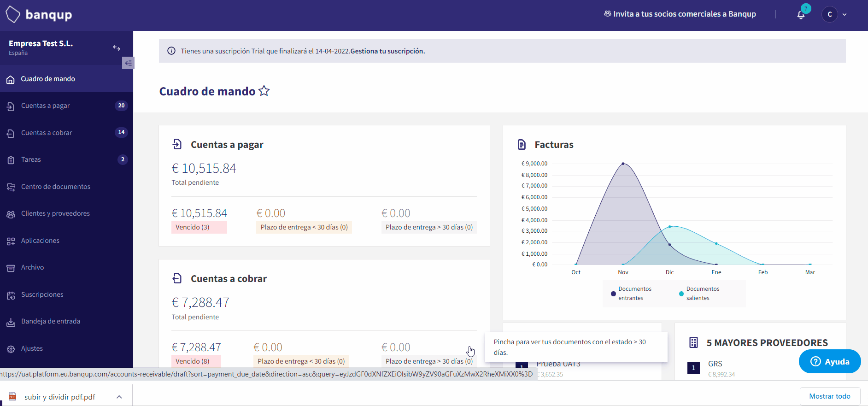Screen dimensions: 868x406
Task: Toggle Documentos salientes legend item
Action: [x=699, y=294]
